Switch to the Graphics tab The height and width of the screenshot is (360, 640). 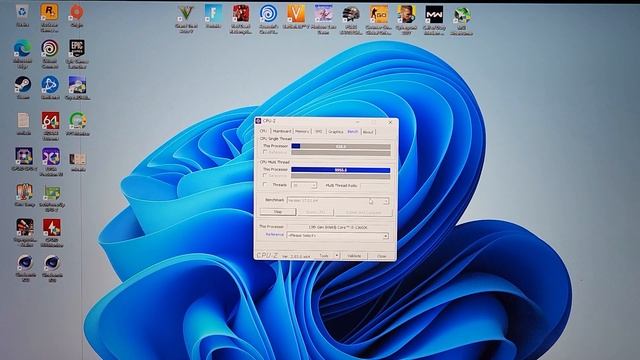(336, 131)
